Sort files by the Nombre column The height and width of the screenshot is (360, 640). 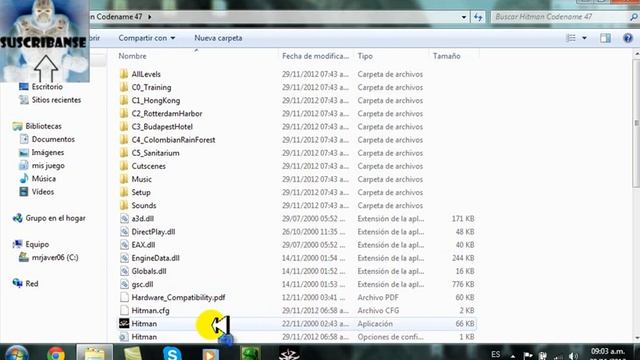[x=132, y=56]
